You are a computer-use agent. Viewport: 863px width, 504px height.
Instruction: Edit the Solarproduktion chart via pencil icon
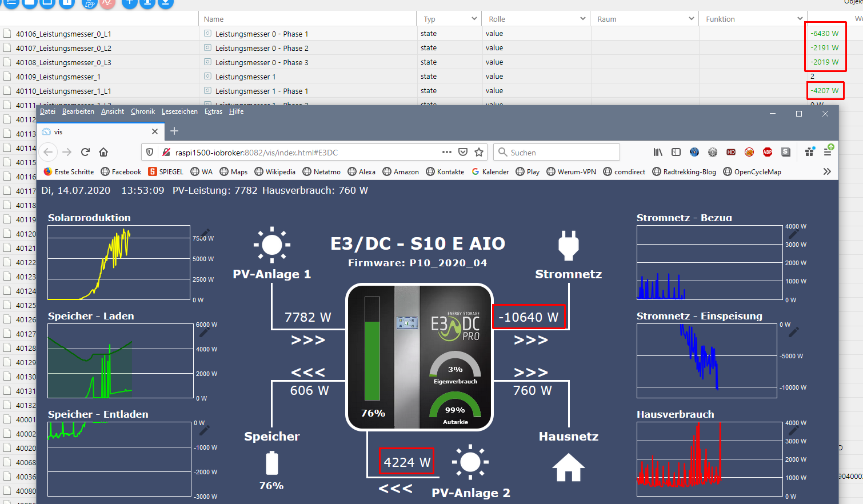tap(204, 233)
